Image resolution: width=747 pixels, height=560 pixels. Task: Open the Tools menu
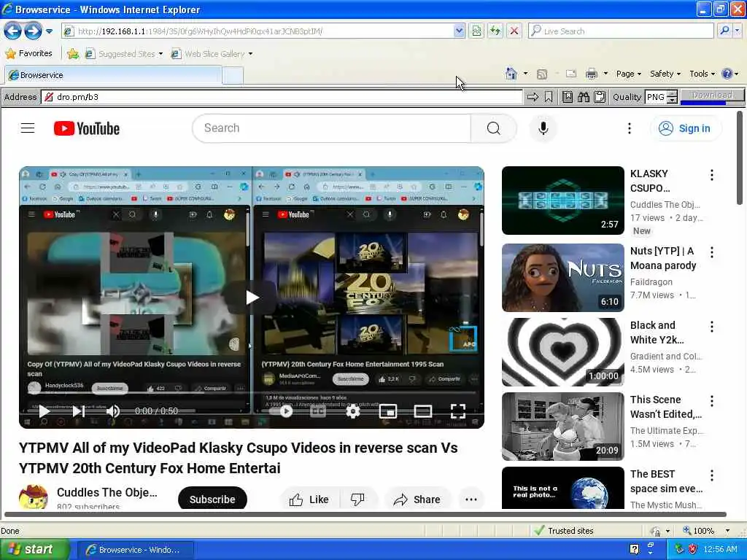tap(703, 74)
